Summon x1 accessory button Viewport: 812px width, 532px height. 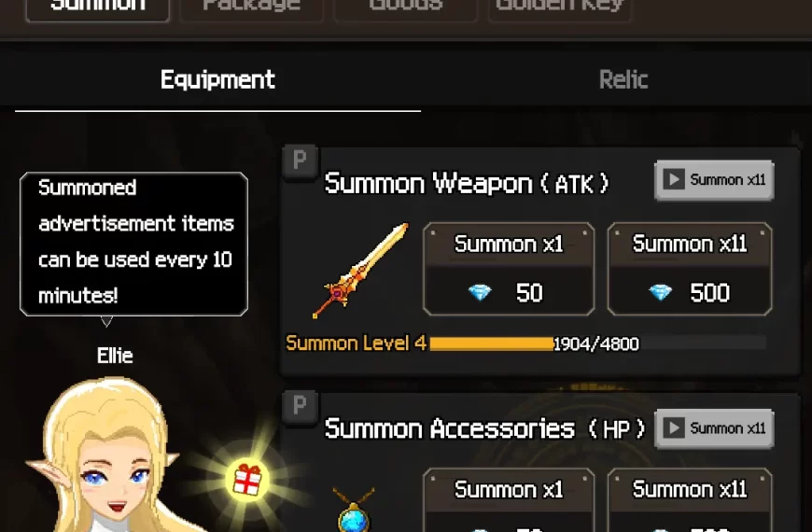509,500
